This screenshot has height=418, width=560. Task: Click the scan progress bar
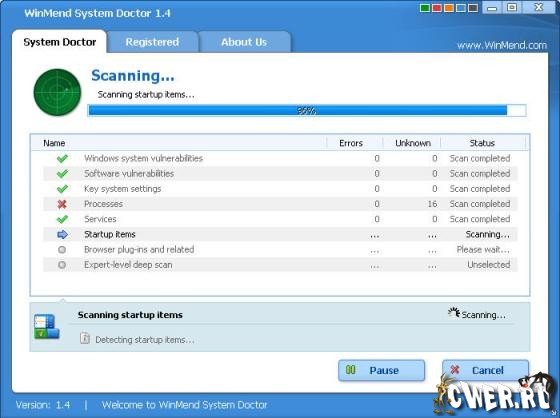tap(307, 110)
